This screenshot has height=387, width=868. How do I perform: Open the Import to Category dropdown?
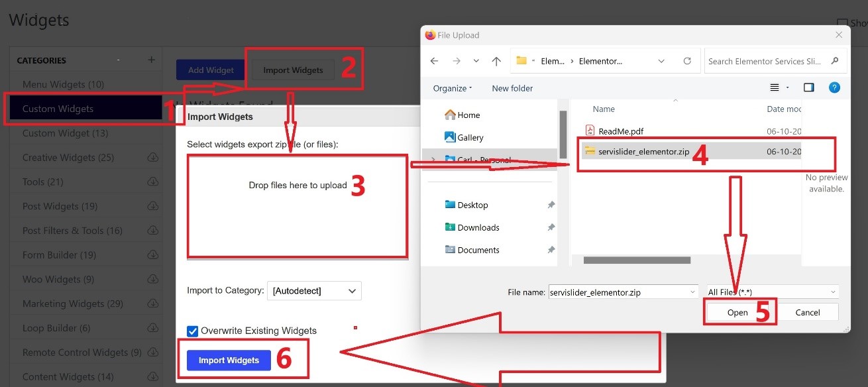coord(314,291)
